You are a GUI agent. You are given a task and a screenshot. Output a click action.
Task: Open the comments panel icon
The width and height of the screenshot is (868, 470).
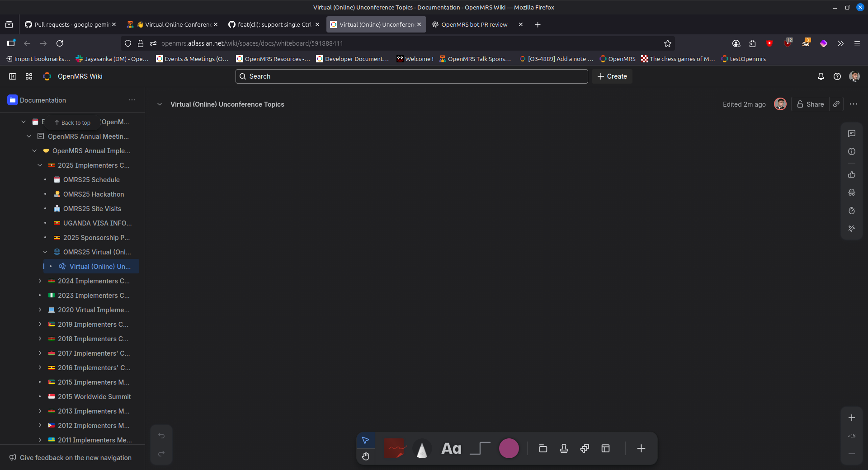click(x=852, y=133)
